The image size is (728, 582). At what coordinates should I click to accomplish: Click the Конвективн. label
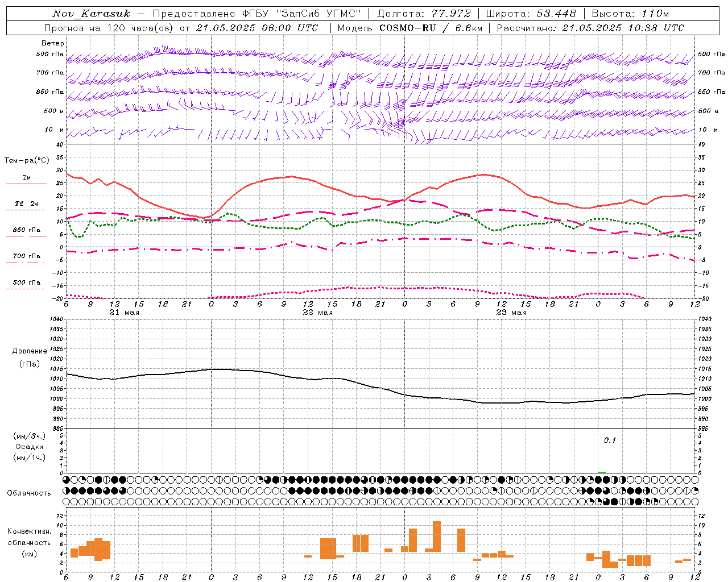(29, 531)
